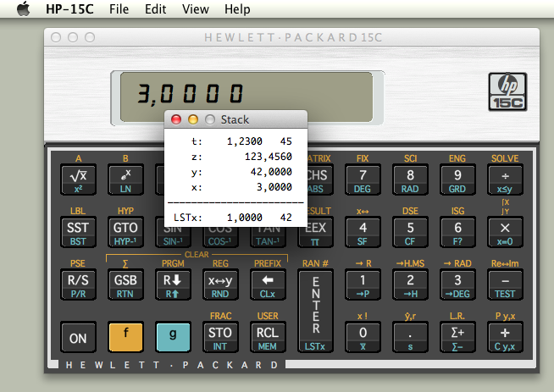Open the File menu
This screenshot has height=392, width=554.
pyautogui.click(x=119, y=8)
